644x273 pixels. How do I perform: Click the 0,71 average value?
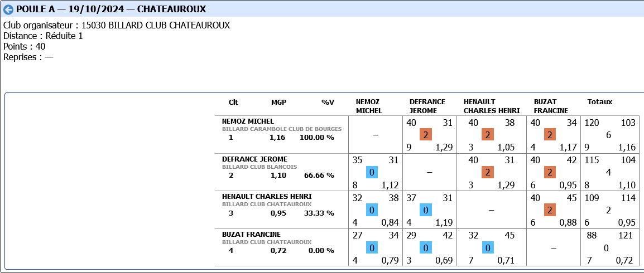tap(506, 261)
